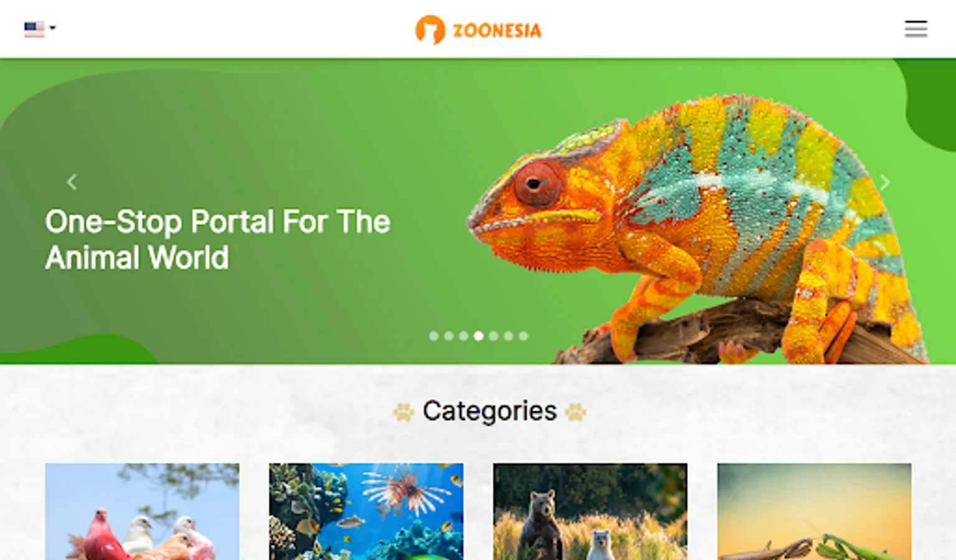Open the fish and coral reef category
956x560 pixels.
[x=366, y=511]
